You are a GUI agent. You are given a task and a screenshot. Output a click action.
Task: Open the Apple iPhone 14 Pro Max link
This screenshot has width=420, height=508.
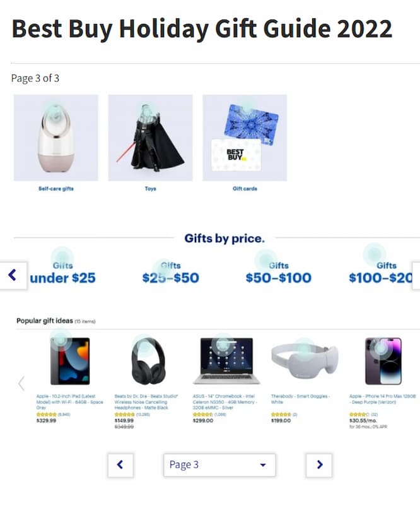tap(382, 399)
